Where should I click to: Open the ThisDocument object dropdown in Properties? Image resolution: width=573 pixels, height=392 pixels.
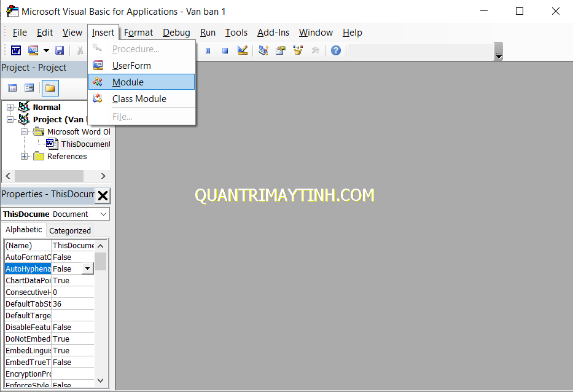click(x=104, y=214)
